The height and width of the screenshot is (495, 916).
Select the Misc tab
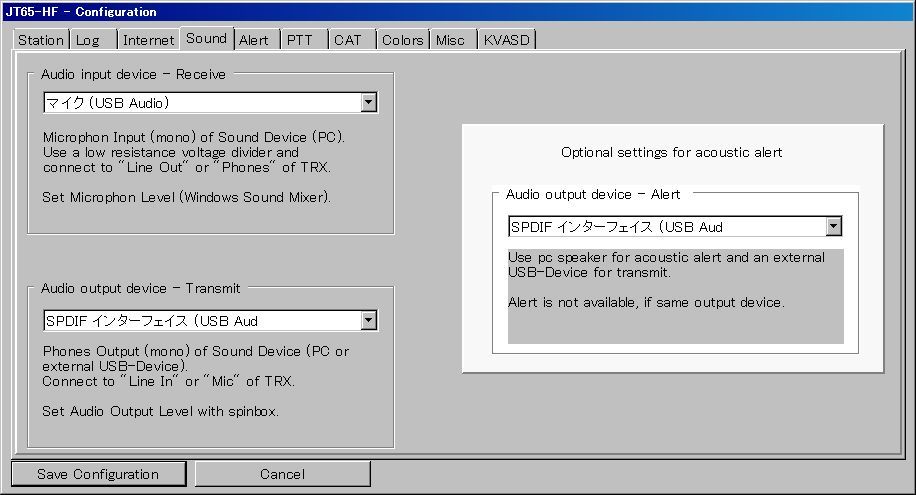pyautogui.click(x=453, y=40)
